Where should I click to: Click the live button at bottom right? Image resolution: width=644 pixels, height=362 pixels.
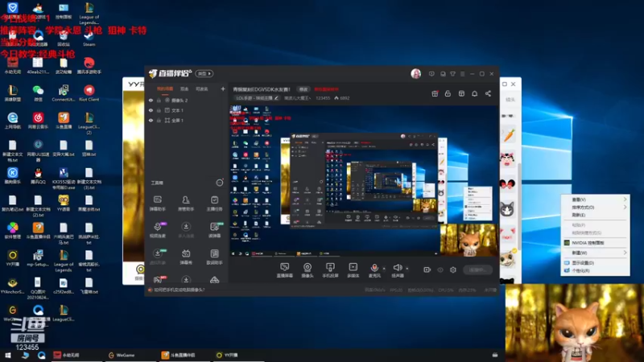[x=477, y=269]
